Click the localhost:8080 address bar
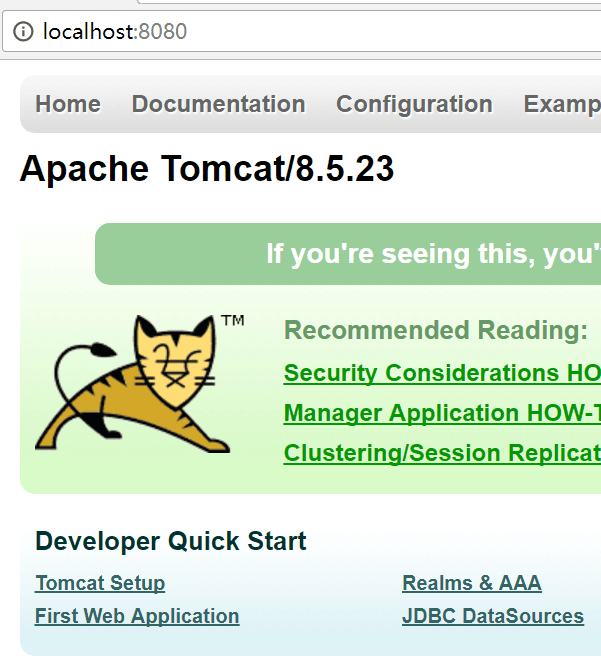Screen dimensions: 601x664 tap(302, 32)
